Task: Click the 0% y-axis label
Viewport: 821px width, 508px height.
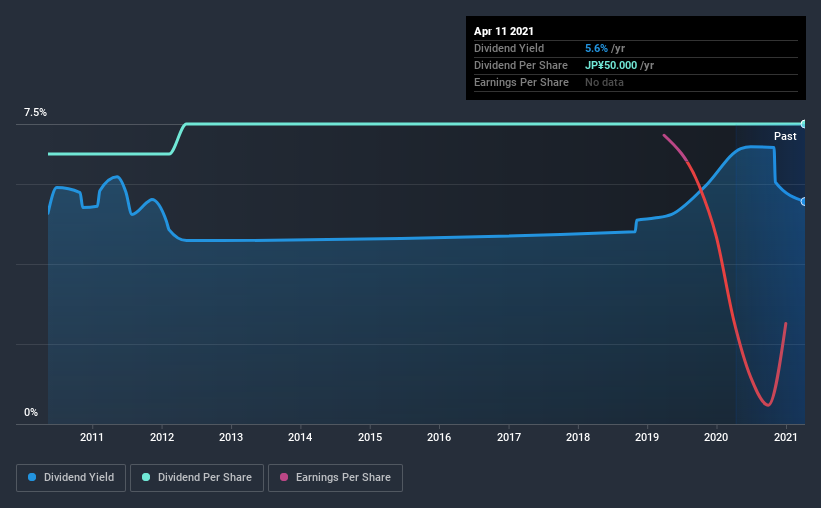Action: tap(31, 413)
